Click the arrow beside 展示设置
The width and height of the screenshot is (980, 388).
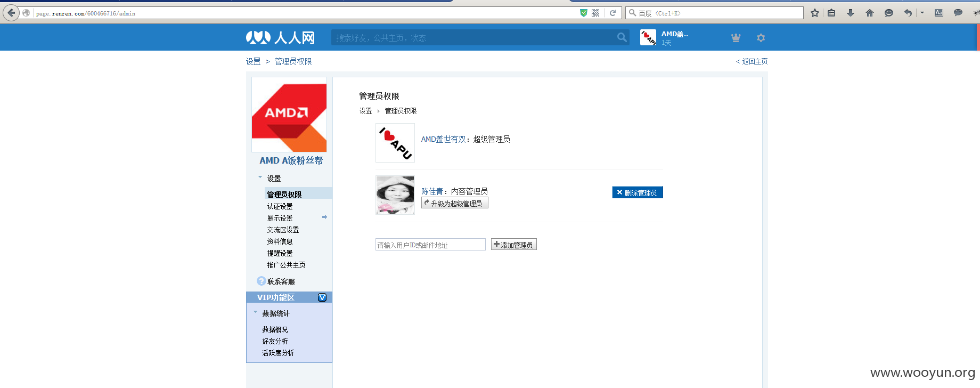[x=324, y=217]
